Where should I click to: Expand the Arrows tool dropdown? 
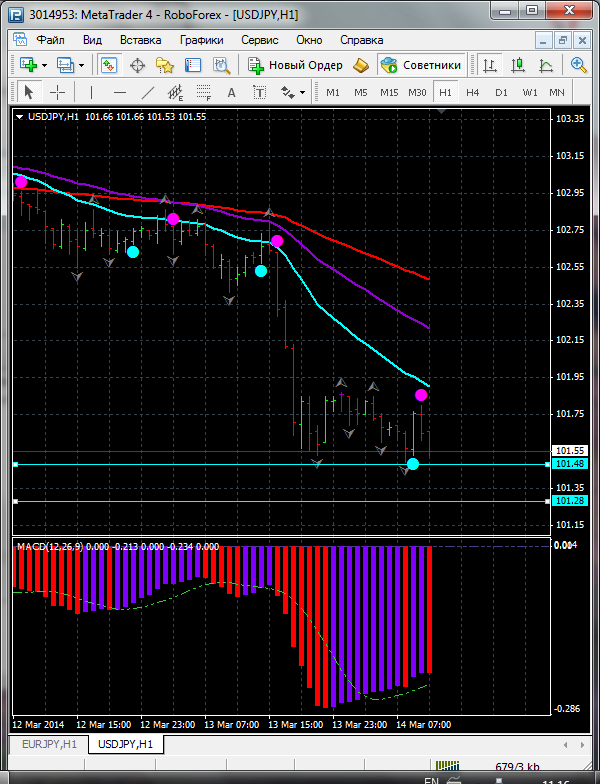[302, 93]
